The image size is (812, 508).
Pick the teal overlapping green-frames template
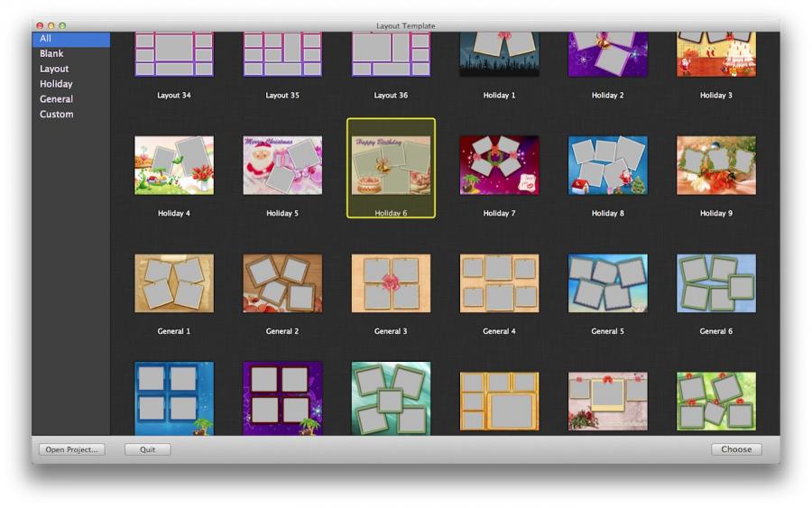pyautogui.click(x=391, y=398)
